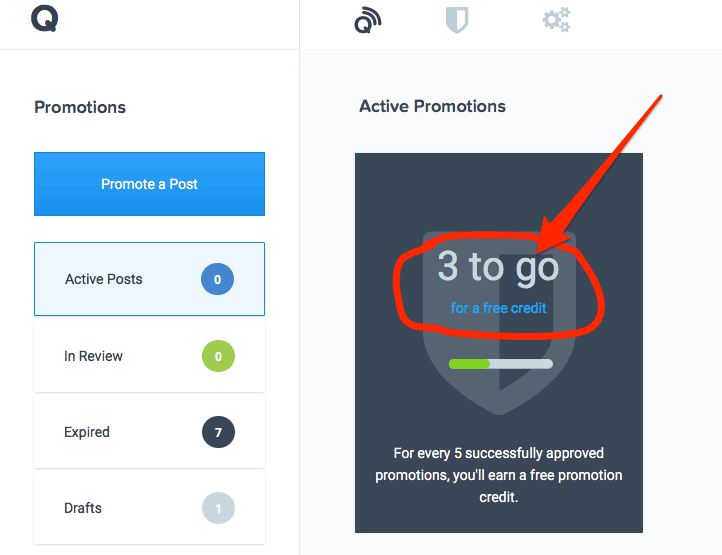Click the Q logo at top left

pos(45,19)
